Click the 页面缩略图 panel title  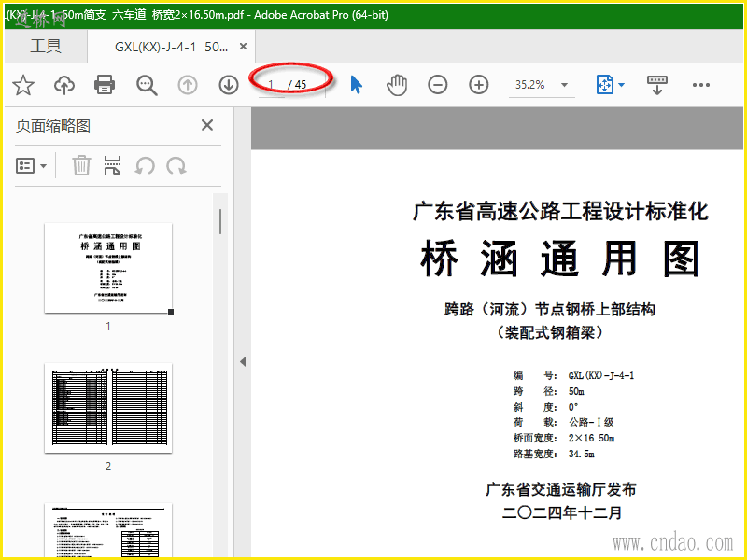[53, 126]
